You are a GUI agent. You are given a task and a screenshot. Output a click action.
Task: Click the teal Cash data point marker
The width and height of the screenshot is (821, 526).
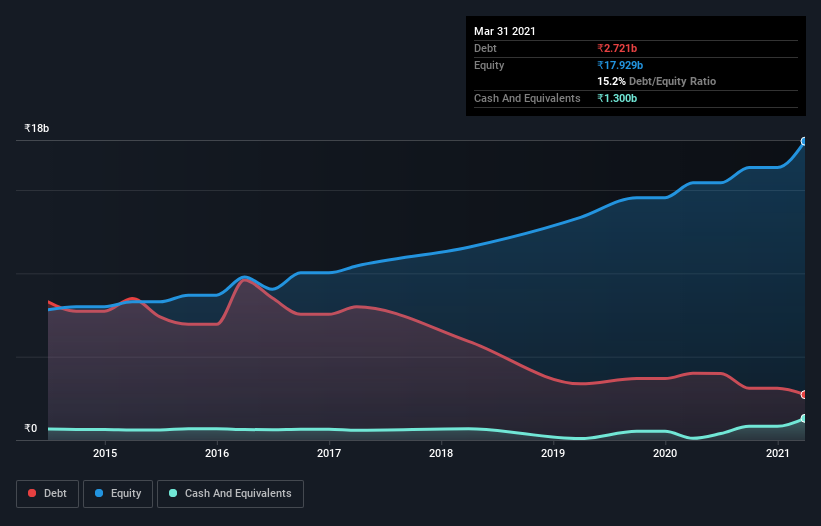click(805, 418)
